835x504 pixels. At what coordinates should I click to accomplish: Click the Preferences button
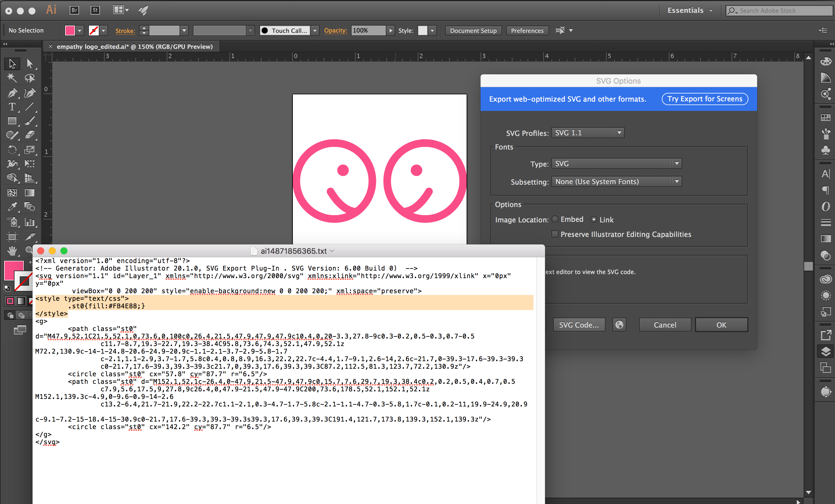527,30
